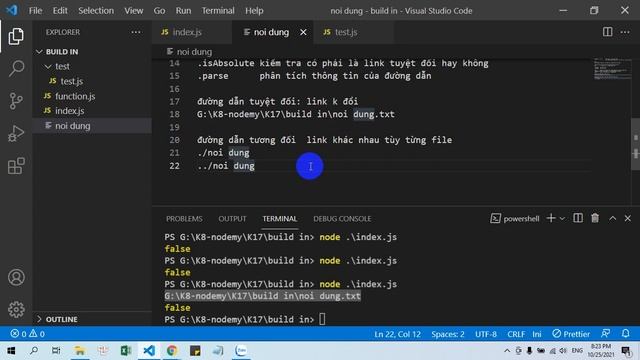Open test.js in the explorer tree
This screenshot has width=640, height=360.
[92, 81]
